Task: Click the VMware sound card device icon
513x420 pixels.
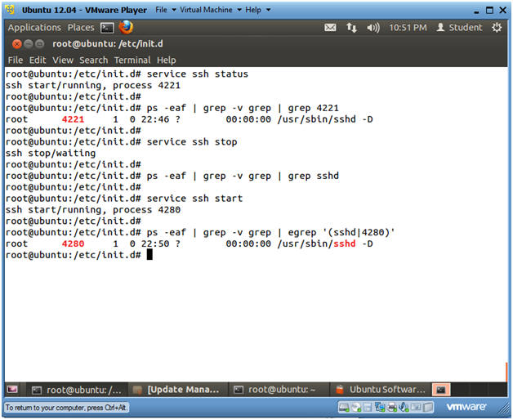Action: (404, 408)
